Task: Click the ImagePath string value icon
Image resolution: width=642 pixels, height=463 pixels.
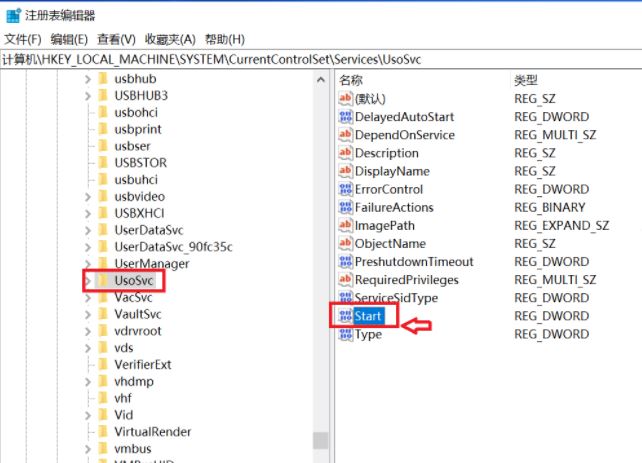Action: click(x=345, y=225)
